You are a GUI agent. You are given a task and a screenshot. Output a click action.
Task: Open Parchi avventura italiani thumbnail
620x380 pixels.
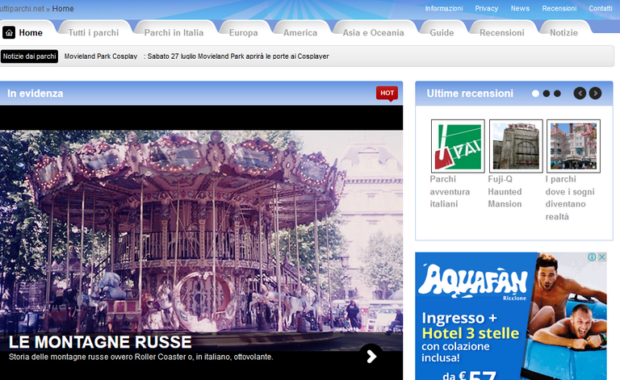(x=458, y=146)
